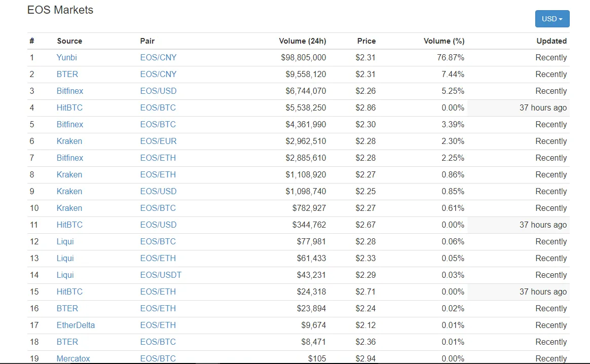This screenshot has width=590, height=364.
Task: Open Yunbi's EOS/CNY pair link
Action: tap(159, 58)
